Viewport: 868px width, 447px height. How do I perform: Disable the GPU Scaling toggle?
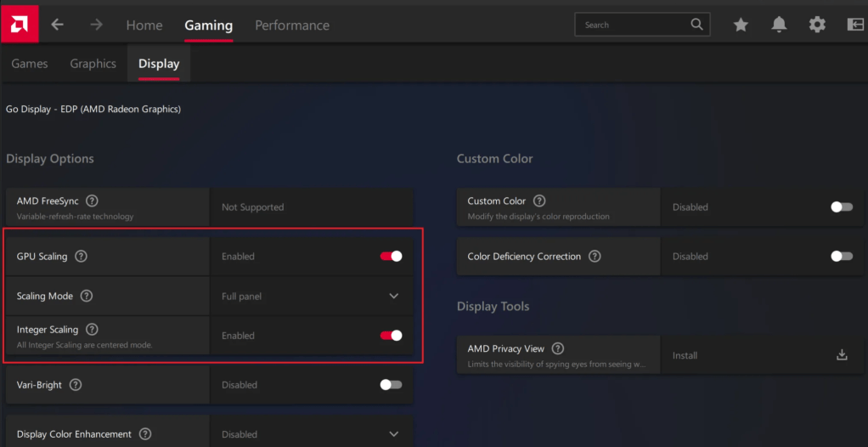pyautogui.click(x=391, y=257)
